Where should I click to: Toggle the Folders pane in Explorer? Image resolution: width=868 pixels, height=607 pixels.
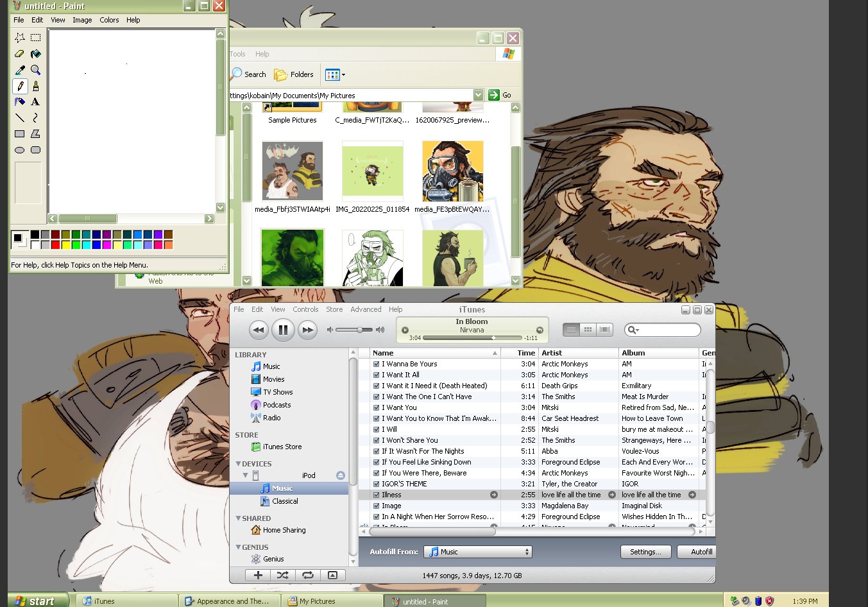pos(294,74)
